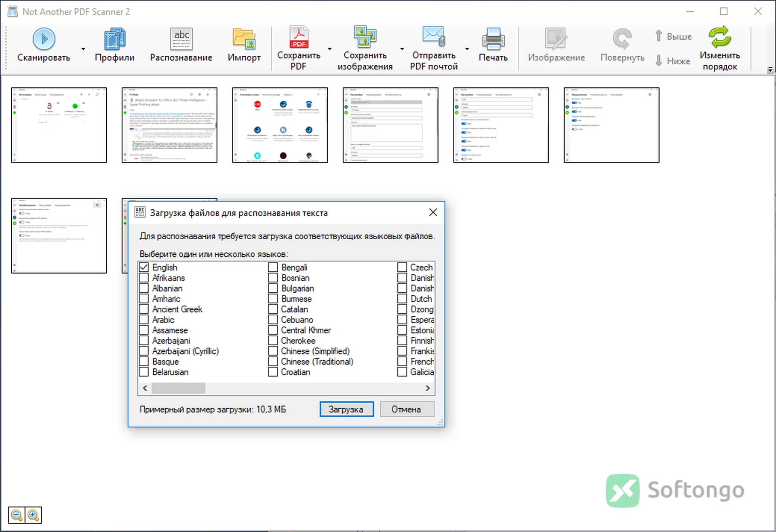Select the first scanned page thumbnail
The height and width of the screenshot is (532, 776).
click(59, 125)
